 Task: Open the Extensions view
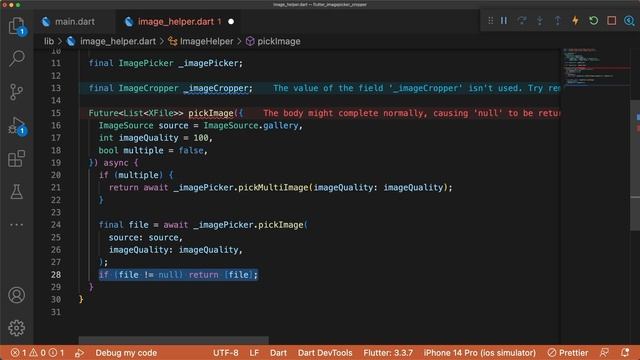pyautogui.click(x=17, y=158)
